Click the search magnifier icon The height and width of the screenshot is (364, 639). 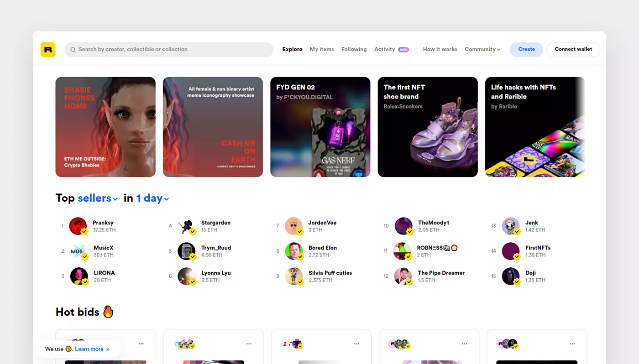73,49
